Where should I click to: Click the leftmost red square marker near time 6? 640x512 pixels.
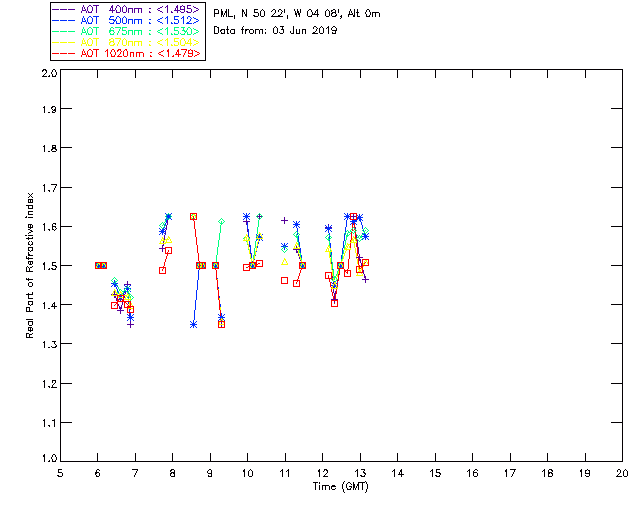coord(97,265)
